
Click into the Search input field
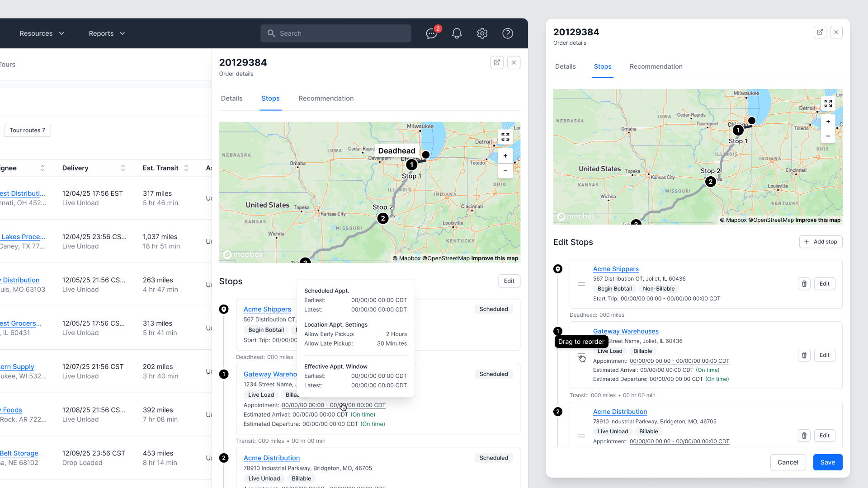[x=335, y=33]
